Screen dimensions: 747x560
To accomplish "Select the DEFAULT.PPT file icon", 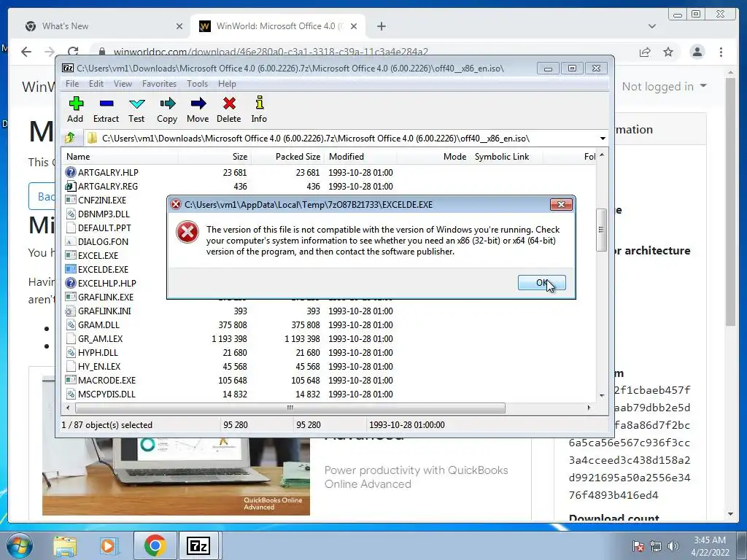I will tap(71, 227).
